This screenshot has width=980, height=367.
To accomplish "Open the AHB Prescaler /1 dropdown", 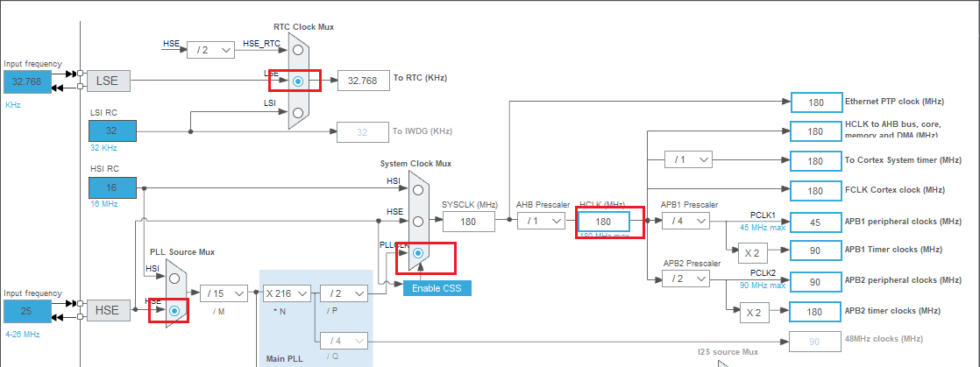I will [541, 221].
